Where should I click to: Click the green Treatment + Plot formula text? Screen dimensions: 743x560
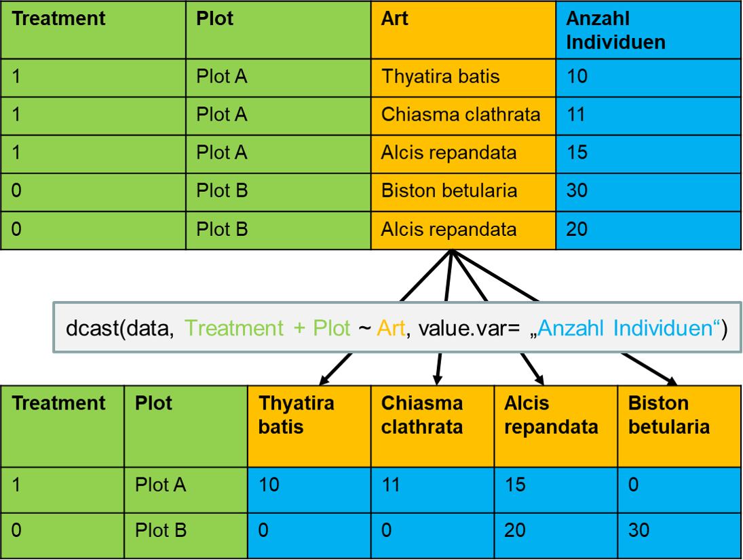click(267, 328)
